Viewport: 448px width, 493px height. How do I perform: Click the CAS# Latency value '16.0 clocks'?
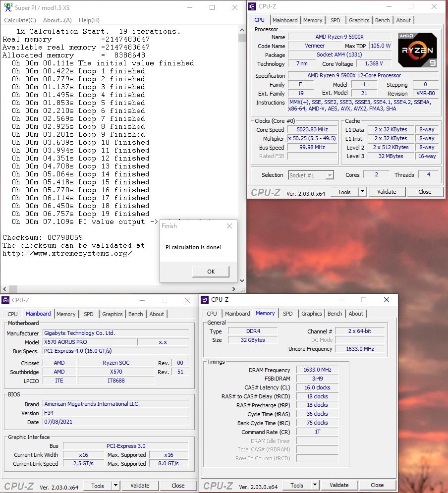pos(317,387)
